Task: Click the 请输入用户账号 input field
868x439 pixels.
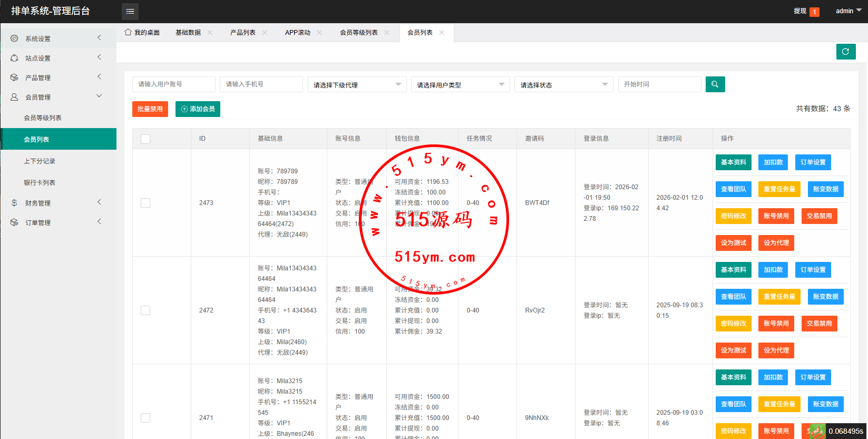Action: click(173, 84)
